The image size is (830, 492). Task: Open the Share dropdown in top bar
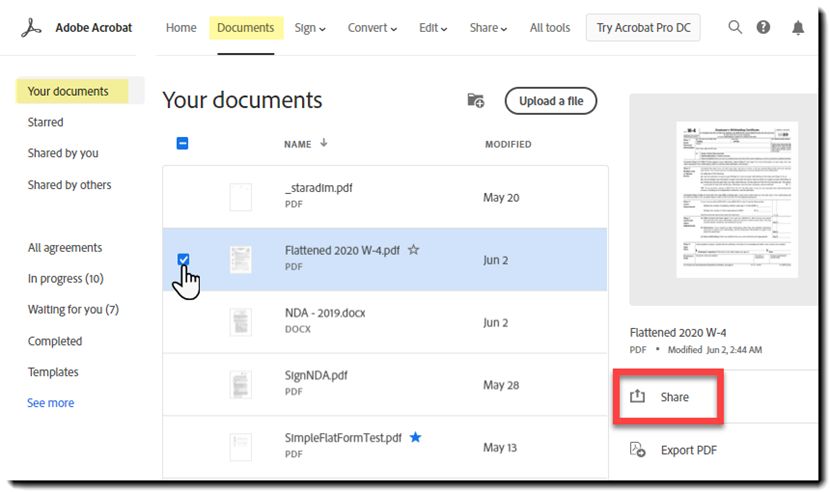(x=488, y=28)
